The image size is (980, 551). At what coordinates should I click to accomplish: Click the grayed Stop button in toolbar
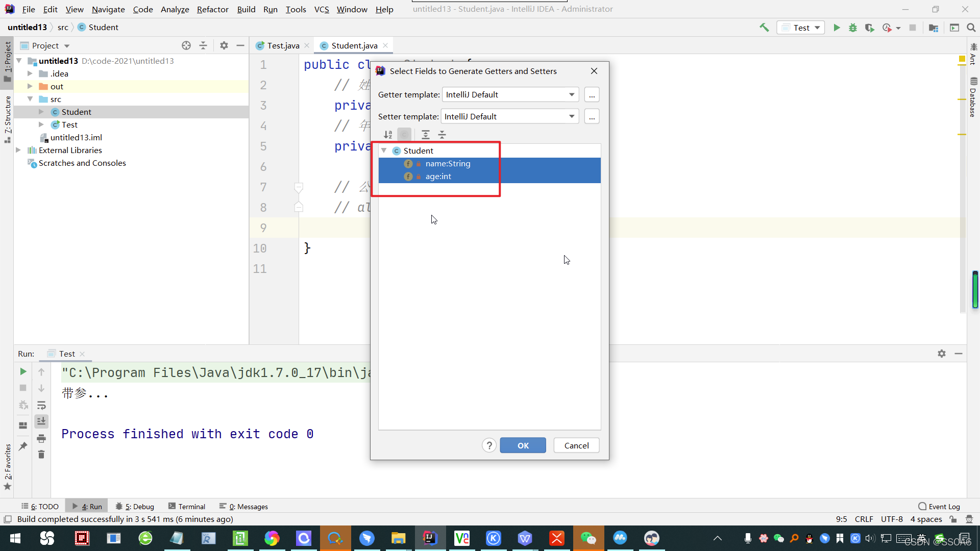click(913, 28)
